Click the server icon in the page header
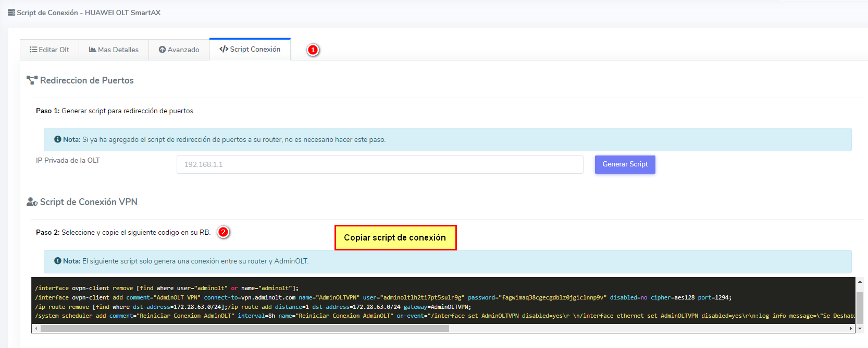 pos(11,13)
